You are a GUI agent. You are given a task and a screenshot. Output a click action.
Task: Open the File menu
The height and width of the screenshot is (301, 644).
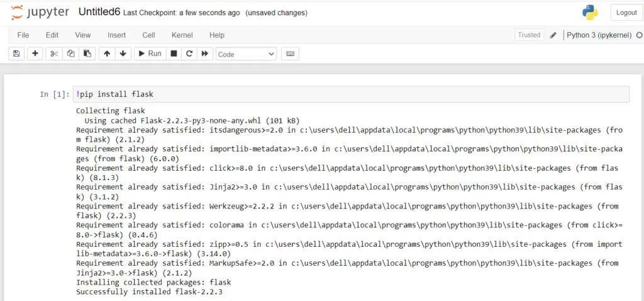tap(23, 35)
